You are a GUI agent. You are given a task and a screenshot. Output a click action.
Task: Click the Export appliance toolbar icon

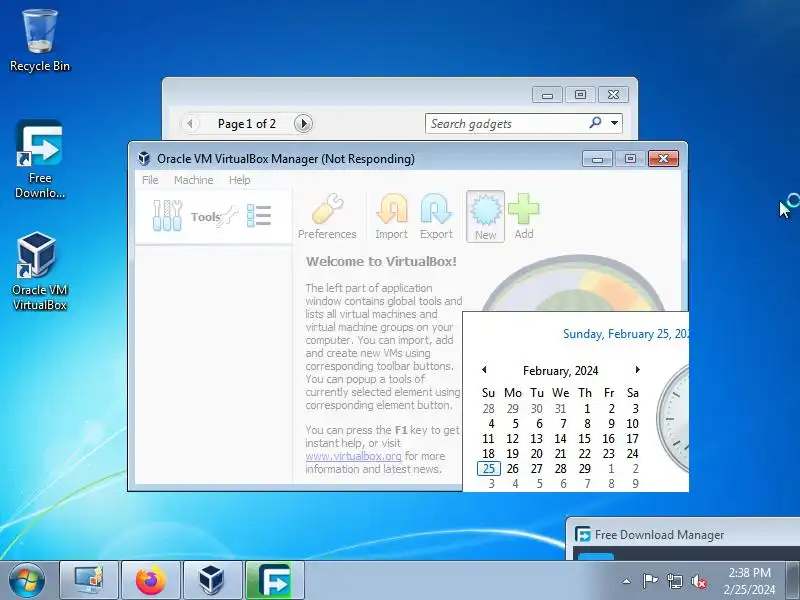coord(436,216)
